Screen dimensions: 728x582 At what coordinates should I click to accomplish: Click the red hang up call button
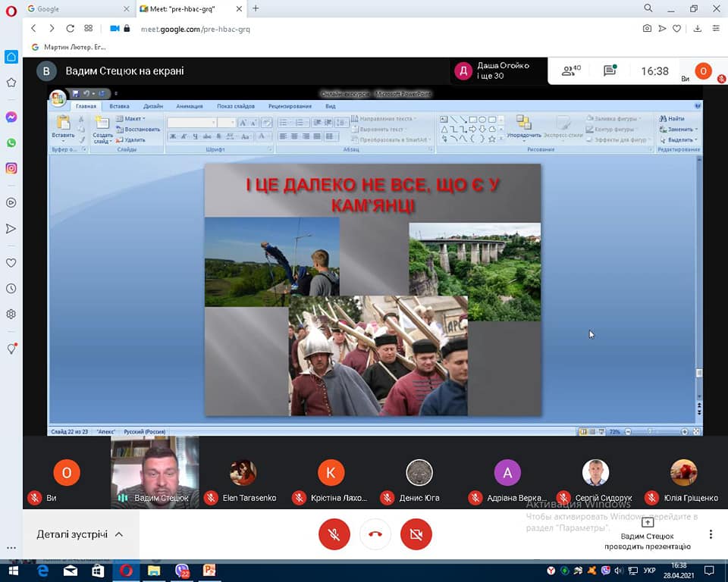coord(375,534)
